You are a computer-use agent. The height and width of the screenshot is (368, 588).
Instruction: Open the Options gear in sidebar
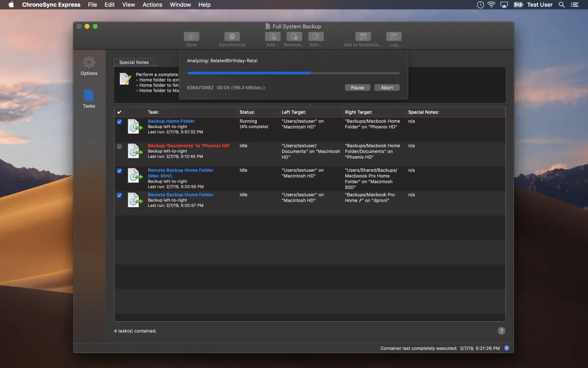tap(89, 62)
